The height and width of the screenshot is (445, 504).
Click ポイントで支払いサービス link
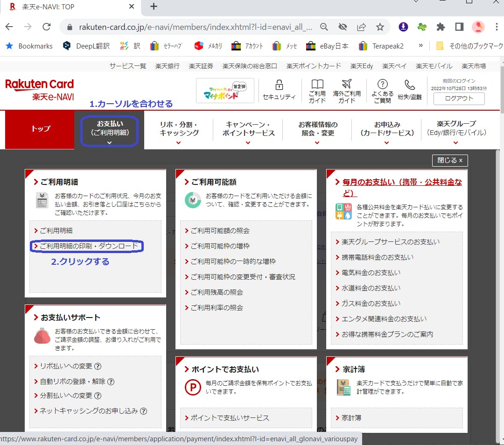(x=230, y=417)
